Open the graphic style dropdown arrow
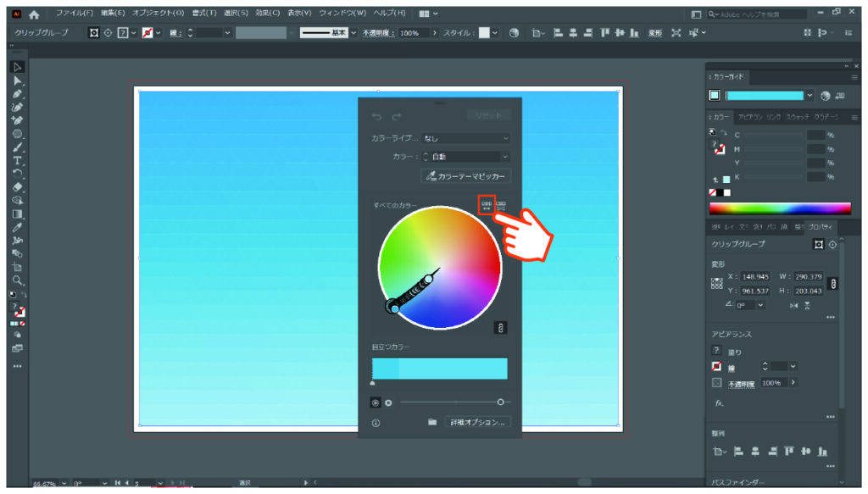868x494 pixels. (495, 33)
